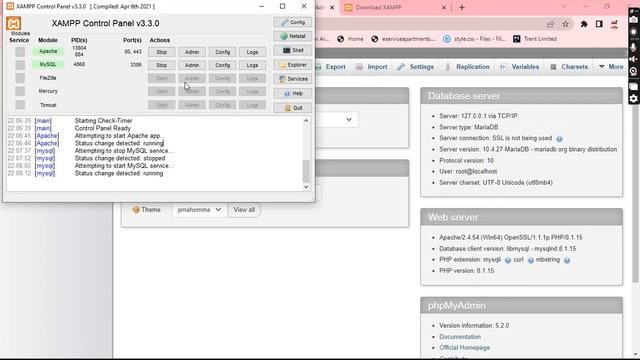Open Apache Admin page
This screenshot has width=640, height=360.
[192, 52]
